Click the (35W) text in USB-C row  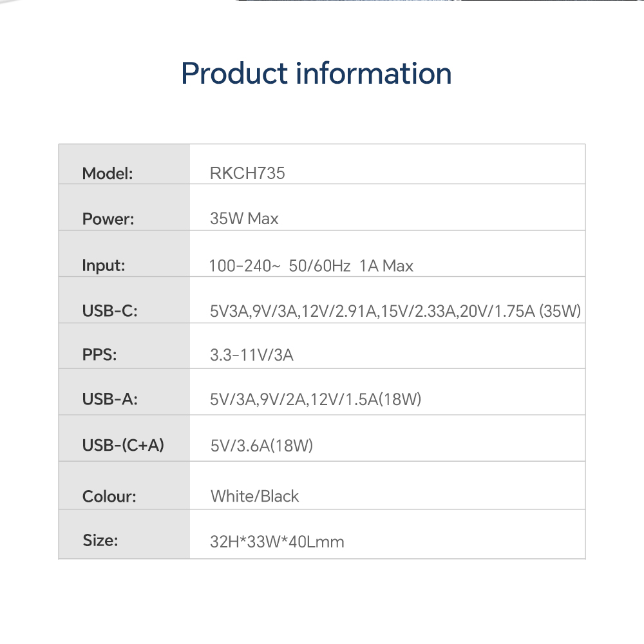[560, 312]
